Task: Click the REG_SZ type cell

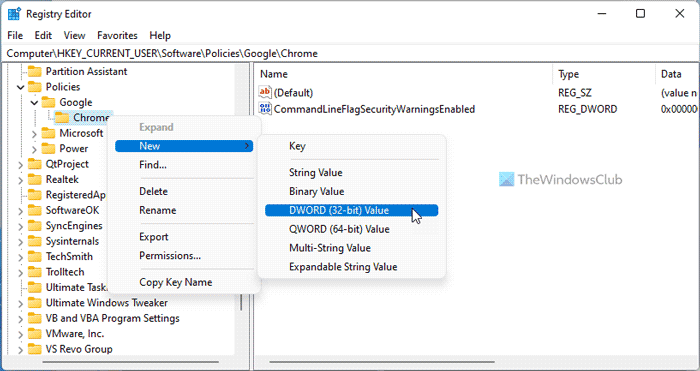Action: 575,93
